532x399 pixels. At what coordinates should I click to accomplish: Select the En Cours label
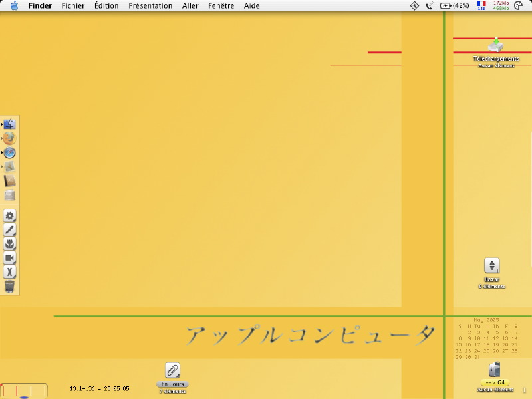point(172,384)
